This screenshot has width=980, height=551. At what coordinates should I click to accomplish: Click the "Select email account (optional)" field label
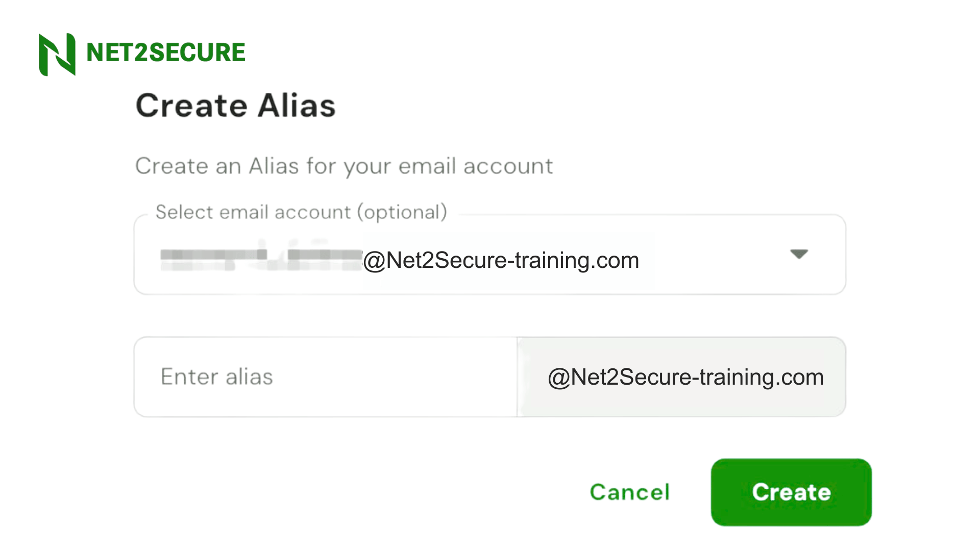tap(301, 212)
